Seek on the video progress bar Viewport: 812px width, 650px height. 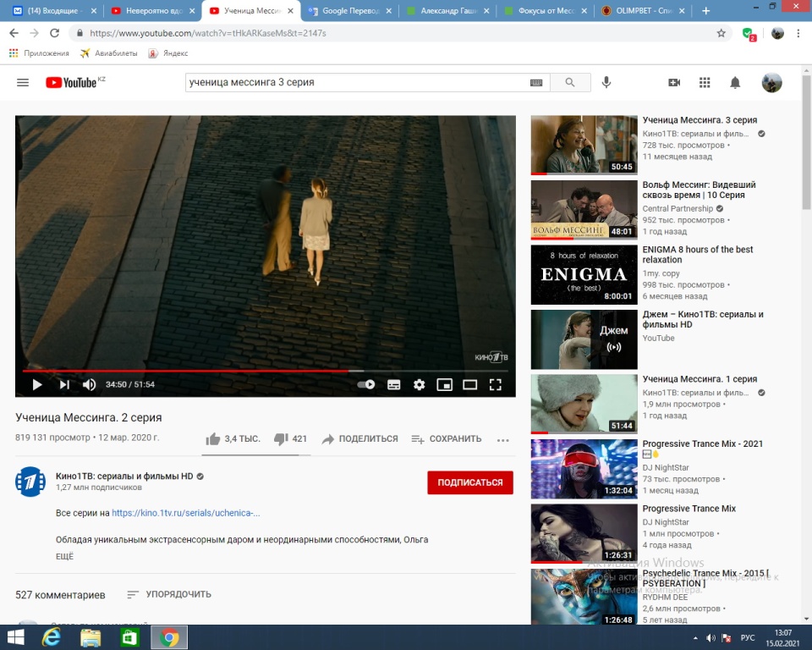click(265, 372)
